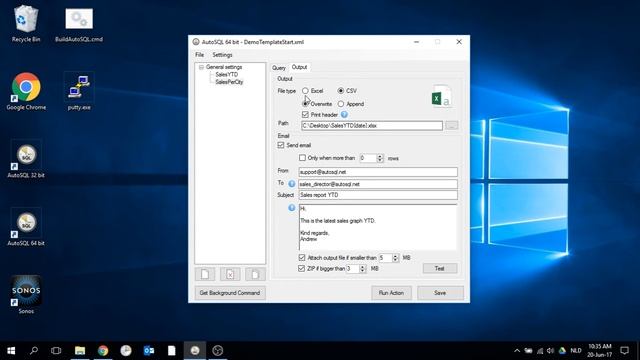This screenshot has width=640, height=360.
Task: Toggle ZIP if bigger than checkbox
Action: [301, 269]
